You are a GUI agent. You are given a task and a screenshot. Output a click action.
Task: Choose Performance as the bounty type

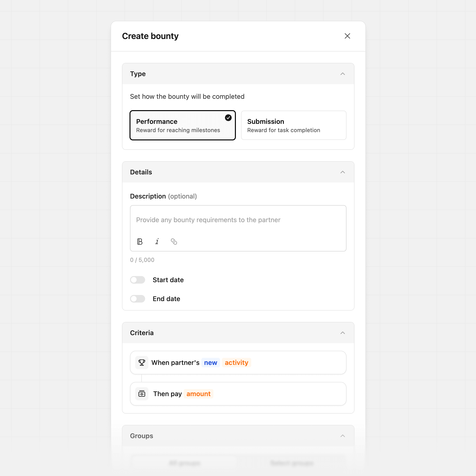point(182,125)
